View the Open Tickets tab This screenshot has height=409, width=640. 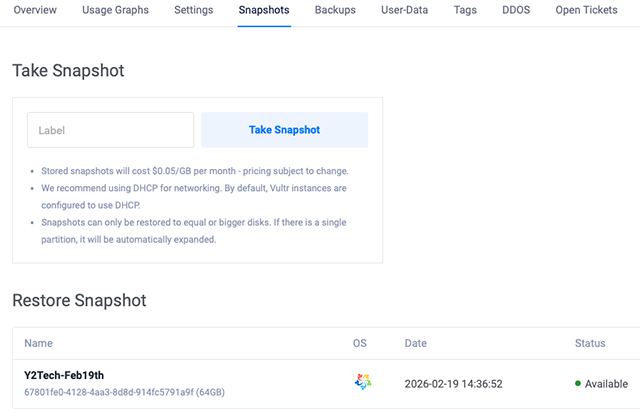587,10
